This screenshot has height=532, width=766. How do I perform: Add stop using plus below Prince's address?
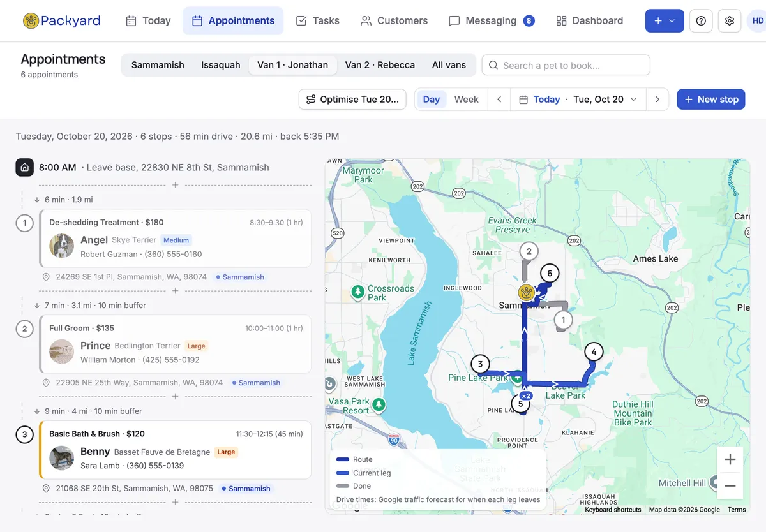(175, 397)
